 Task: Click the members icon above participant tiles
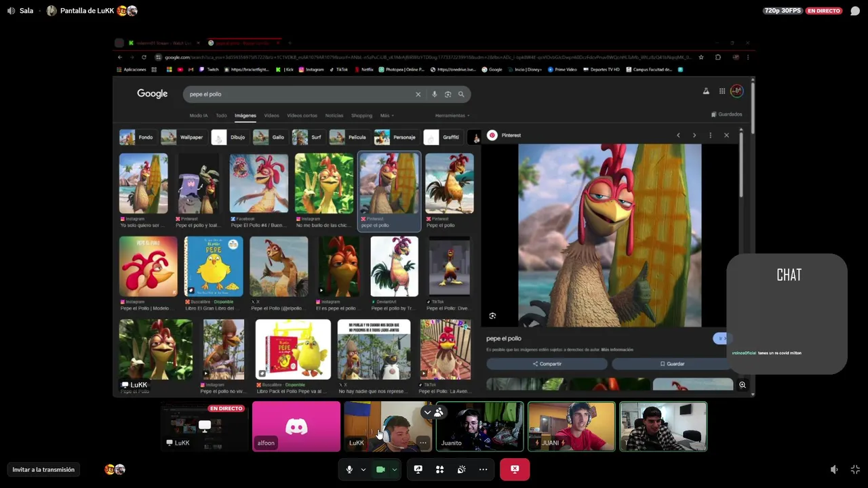click(x=439, y=411)
